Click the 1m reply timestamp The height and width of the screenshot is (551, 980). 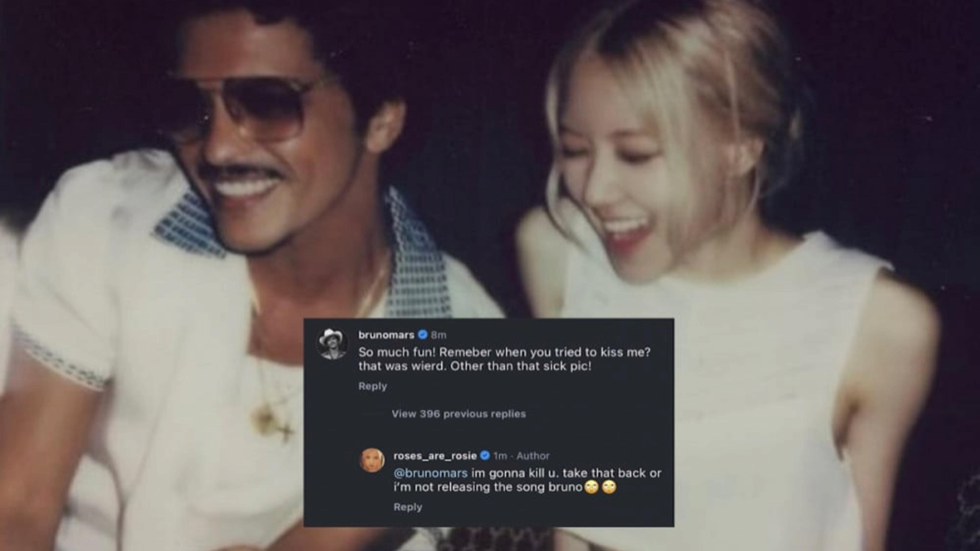(500, 455)
